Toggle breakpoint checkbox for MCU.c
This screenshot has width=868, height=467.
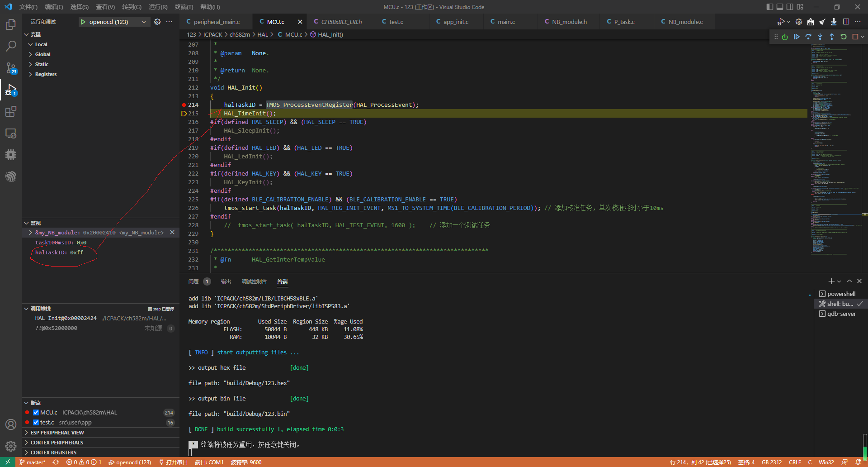[x=36, y=412]
